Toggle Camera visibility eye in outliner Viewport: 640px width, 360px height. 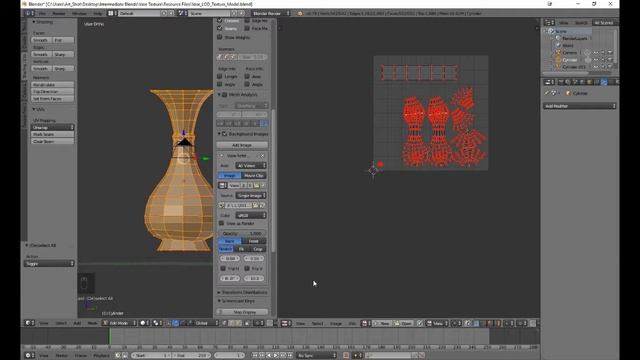[x=595, y=53]
